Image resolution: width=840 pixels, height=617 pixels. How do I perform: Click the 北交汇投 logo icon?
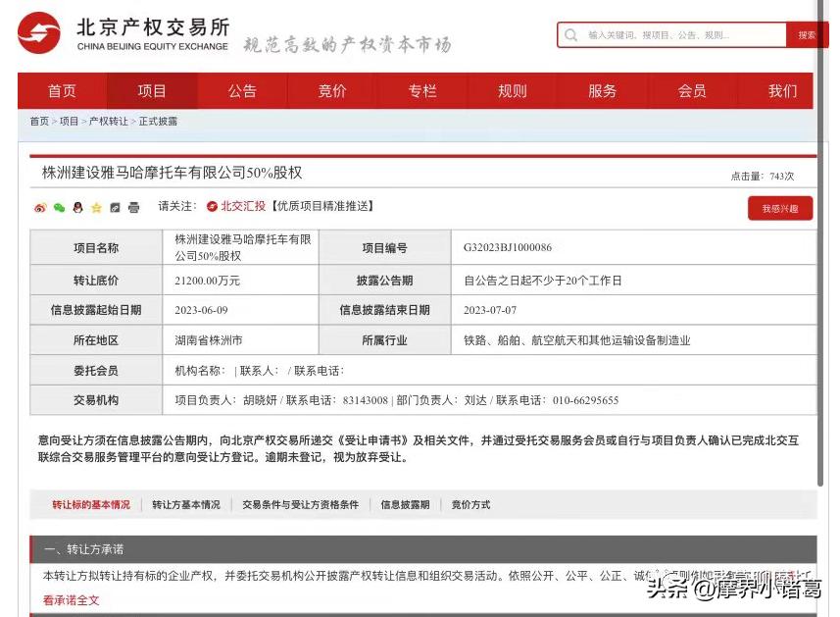212,208
